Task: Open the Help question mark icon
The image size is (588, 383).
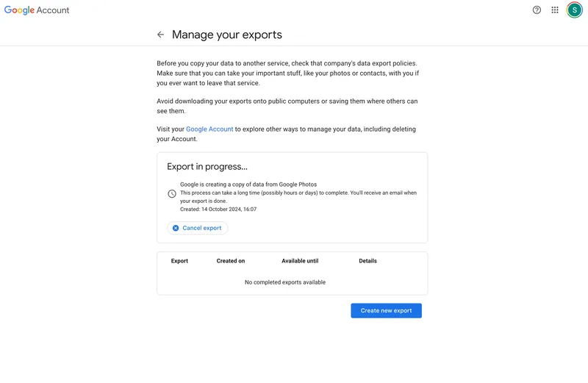Action: tap(537, 10)
